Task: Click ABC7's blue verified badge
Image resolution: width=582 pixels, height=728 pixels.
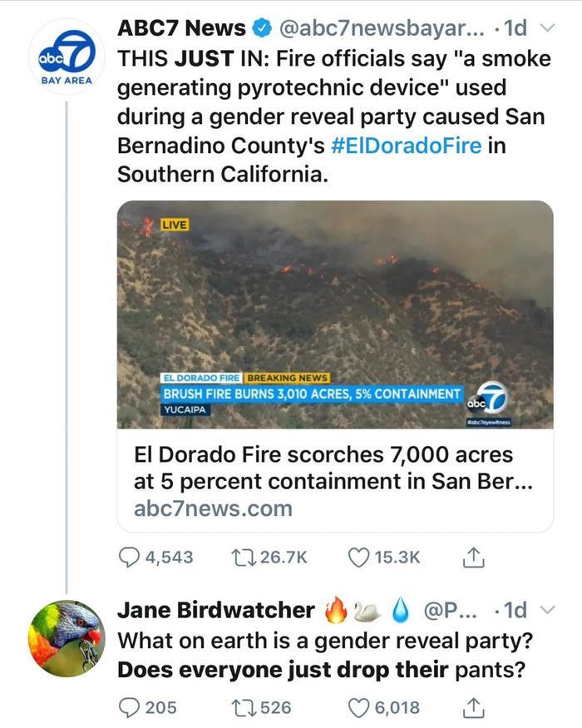Action: [262, 29]
